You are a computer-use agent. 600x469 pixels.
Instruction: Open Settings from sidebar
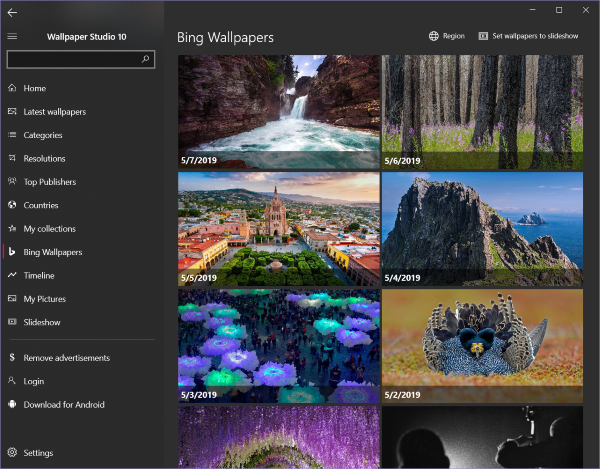coord(38,453)
